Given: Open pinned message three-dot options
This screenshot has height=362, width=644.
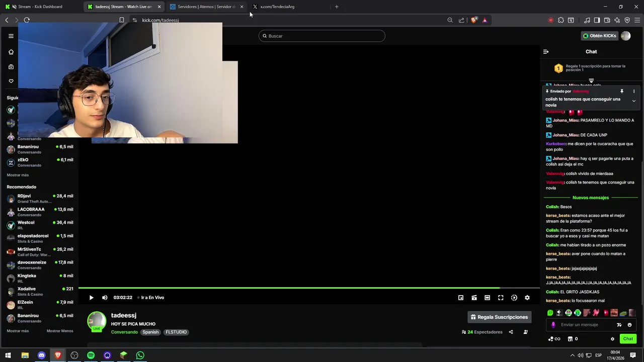Looking at the screenshot, I should 634,92.
